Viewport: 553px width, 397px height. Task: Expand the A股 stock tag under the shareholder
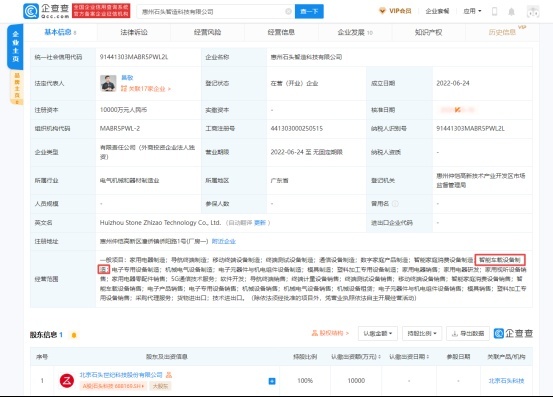(113, 386)
